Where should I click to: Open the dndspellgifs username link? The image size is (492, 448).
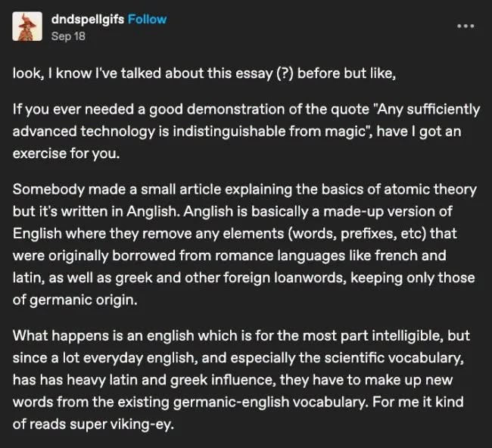coord(88,20)
